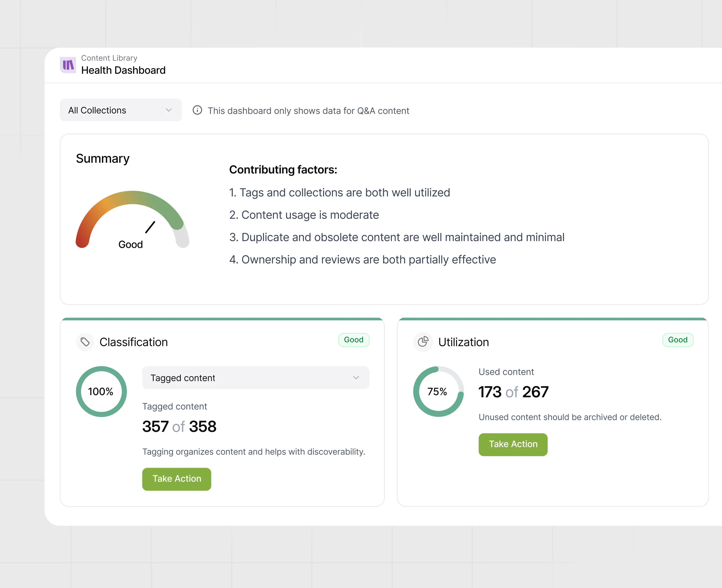This screenshot has height=588, width=722.
Task: Click the chevron on All Collections selector
Action: [x=168, y=110]
